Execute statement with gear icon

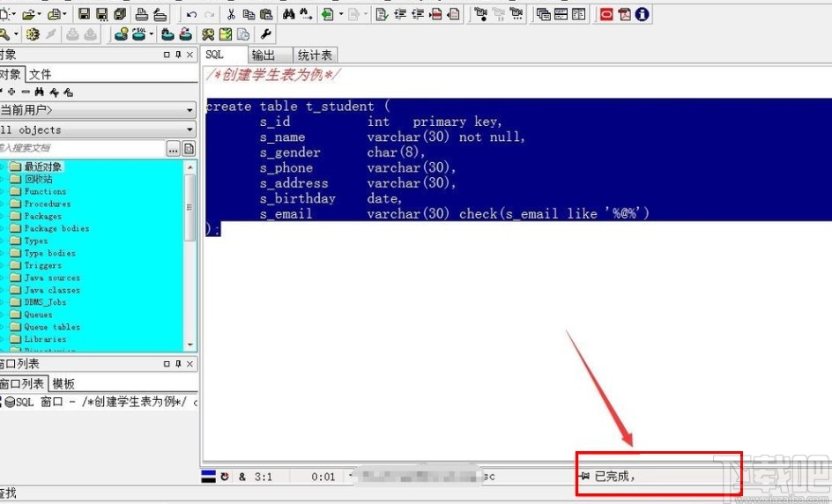[33, 34]
